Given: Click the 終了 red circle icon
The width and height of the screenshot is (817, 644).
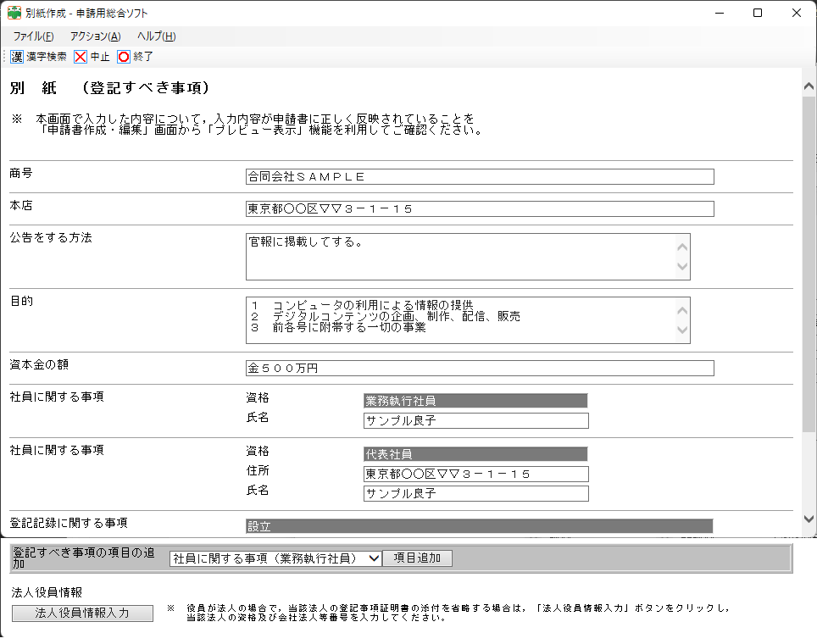Looking at the screenshot, I should click(x=124, y=57).
